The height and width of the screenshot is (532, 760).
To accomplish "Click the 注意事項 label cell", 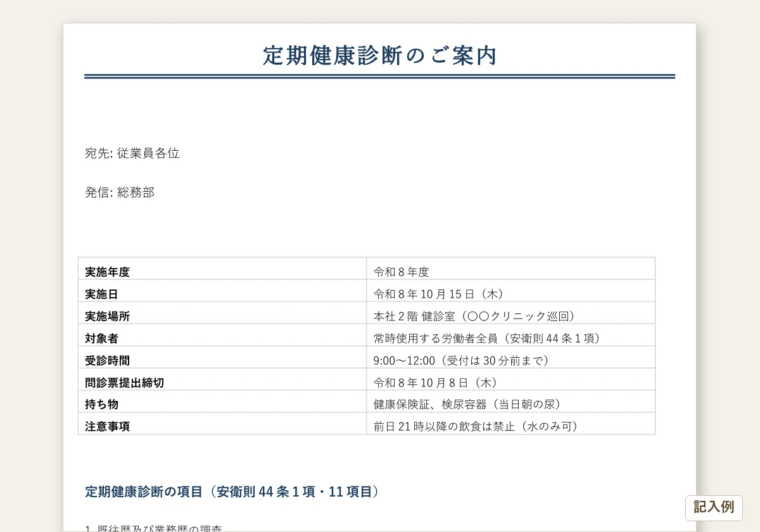I will coord(222,424).
